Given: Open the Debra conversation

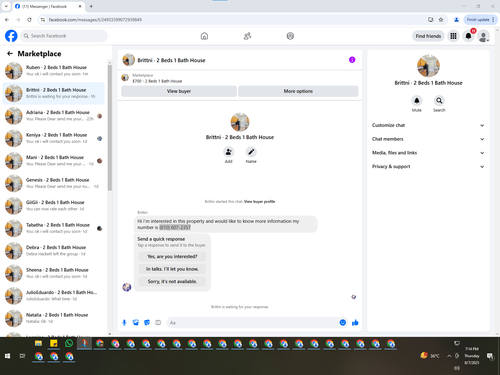Looking at the screenshot, I should 54,251.
